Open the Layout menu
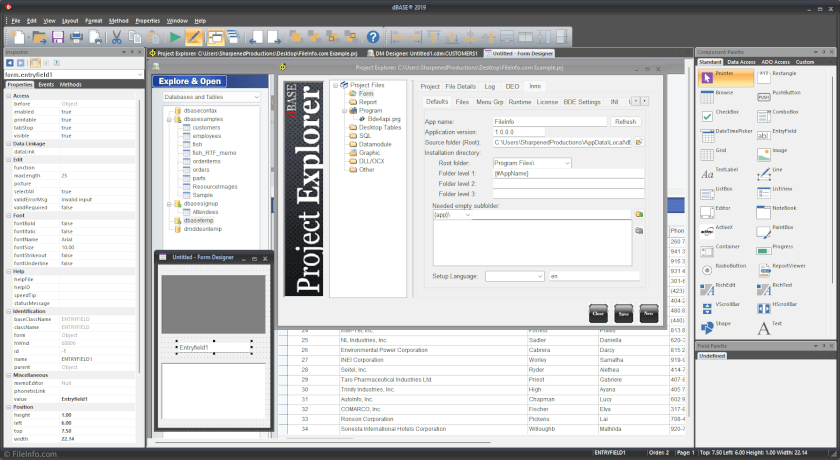This screenshot has height=460, width=840. pyautogui.click(x=70, y=21)
